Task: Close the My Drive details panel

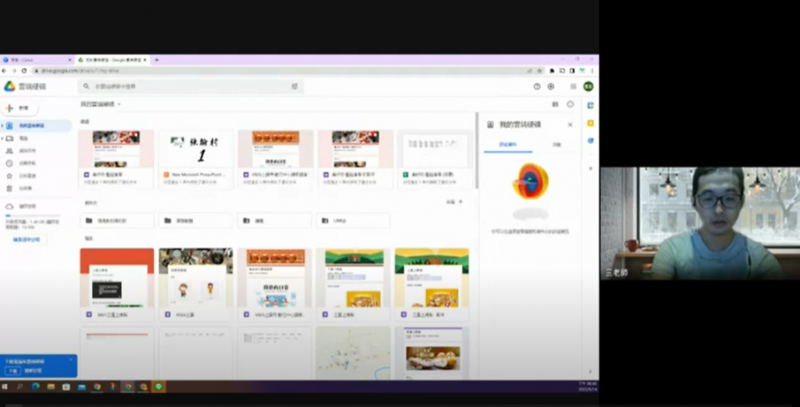Action: (x=570, y=125)
